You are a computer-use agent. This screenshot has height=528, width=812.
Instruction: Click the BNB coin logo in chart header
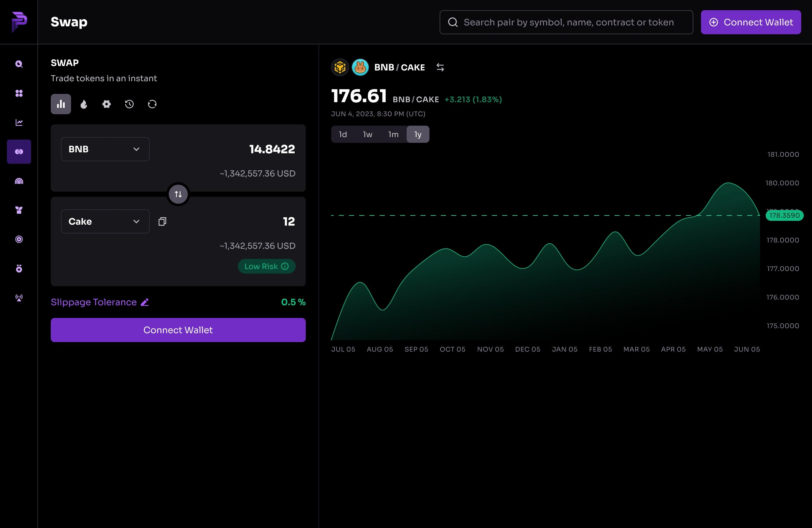pyautogui.click(x=340, y=67)
